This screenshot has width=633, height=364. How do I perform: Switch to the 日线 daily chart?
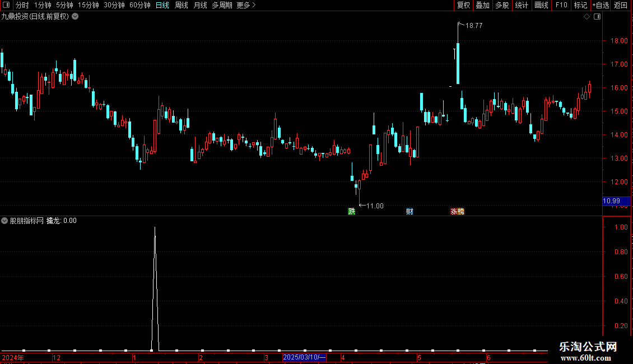(x=162, y=5)
